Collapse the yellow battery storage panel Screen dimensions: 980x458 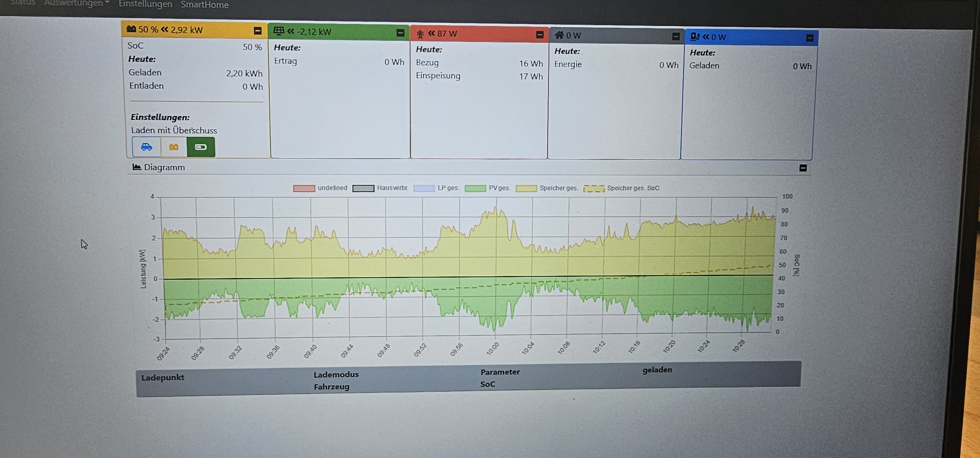coord(257,31)
